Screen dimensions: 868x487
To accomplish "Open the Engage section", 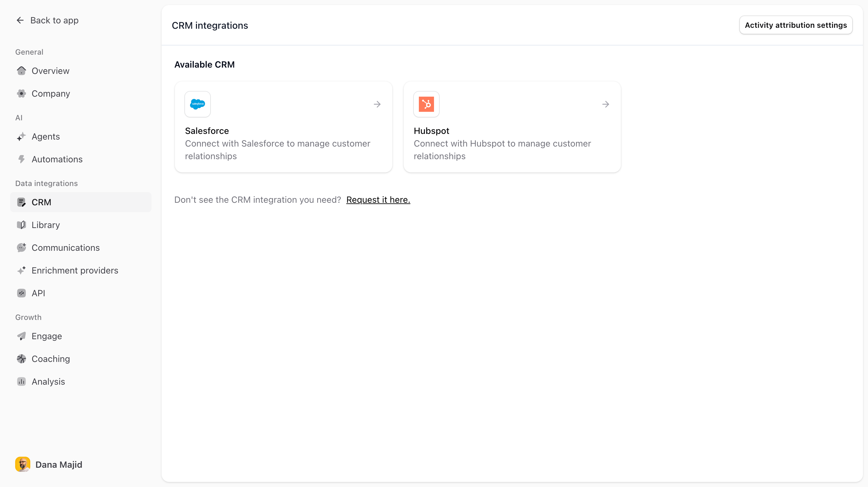I will 81,336.
